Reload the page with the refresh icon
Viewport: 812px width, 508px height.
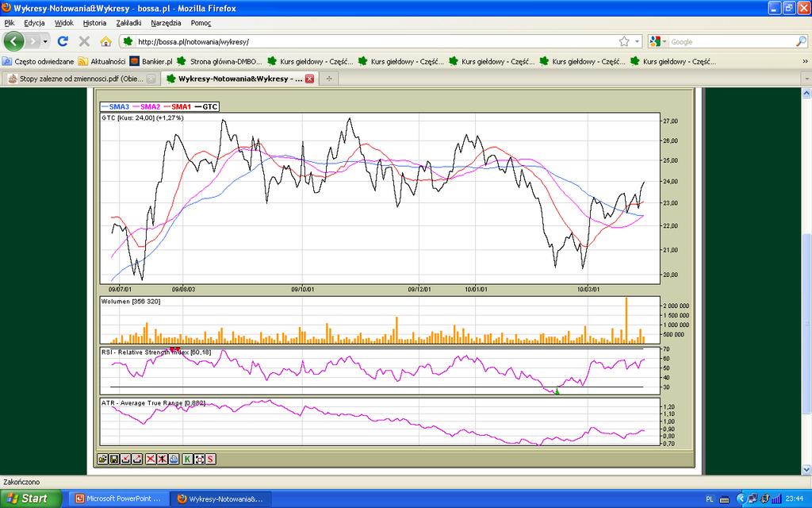tap(63, 41)
